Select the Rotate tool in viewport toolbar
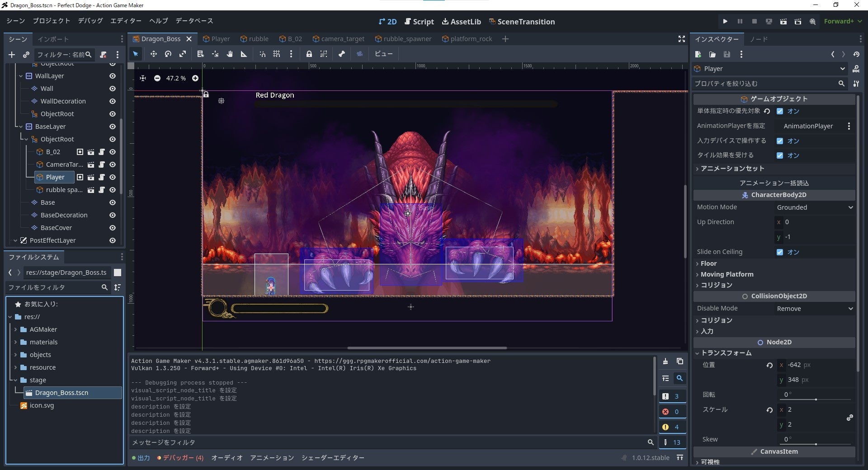The width and height of the screenshot is (868, 470). point(168,54)
